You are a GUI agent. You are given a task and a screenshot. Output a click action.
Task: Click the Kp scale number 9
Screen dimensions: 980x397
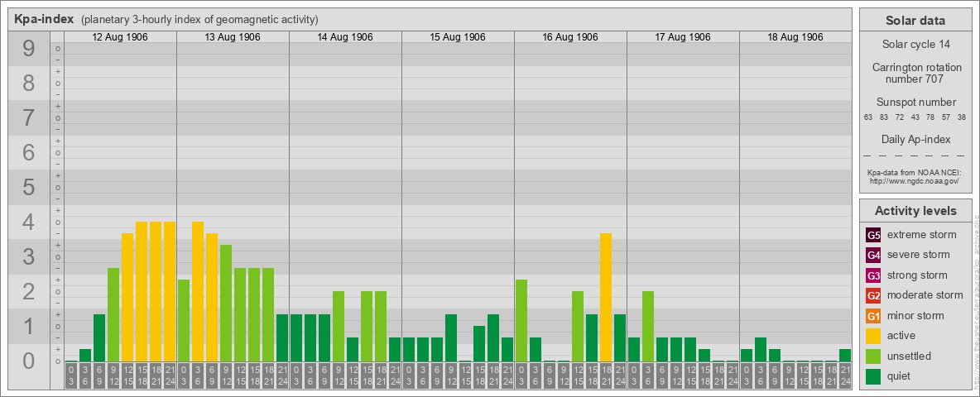point(29,49)
